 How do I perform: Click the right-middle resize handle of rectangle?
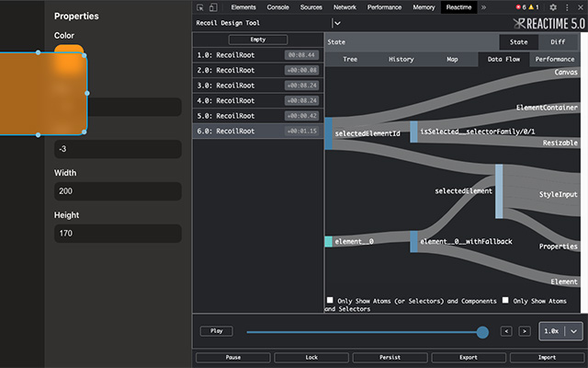point(87,93)
